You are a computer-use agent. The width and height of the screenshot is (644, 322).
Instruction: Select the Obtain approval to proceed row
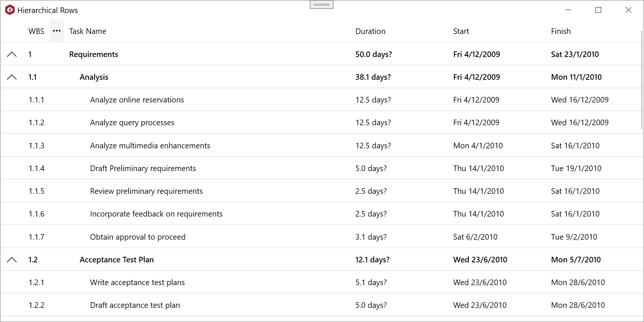pyautogui.click(x=138, y=237)
